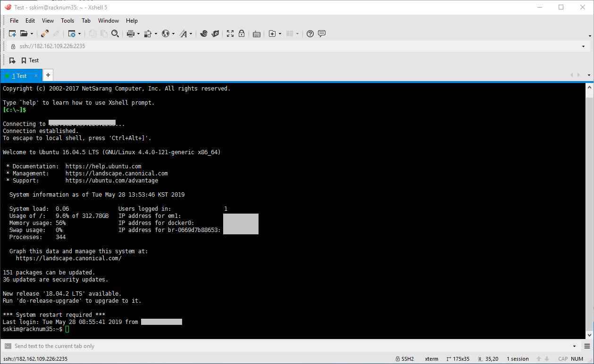Expand the Encoding globe dropdown arrow
The width and height of the screenshot is (594, 364).
pyautogui.click(x=173, y=33)
